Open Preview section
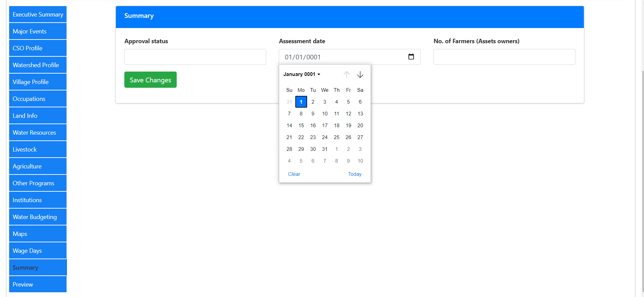 click(x=38, y=284)
